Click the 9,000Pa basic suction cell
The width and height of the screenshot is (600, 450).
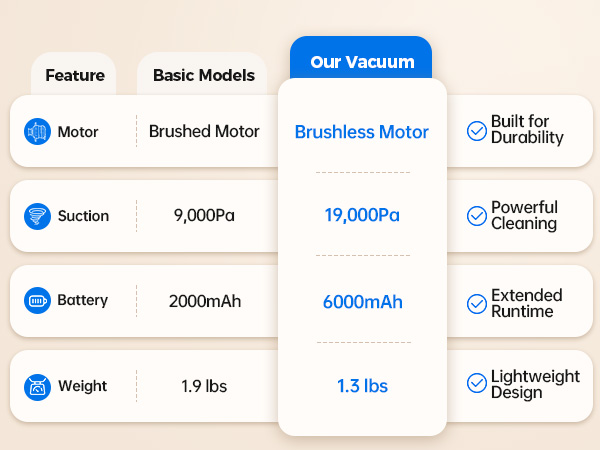coord(204,215)
